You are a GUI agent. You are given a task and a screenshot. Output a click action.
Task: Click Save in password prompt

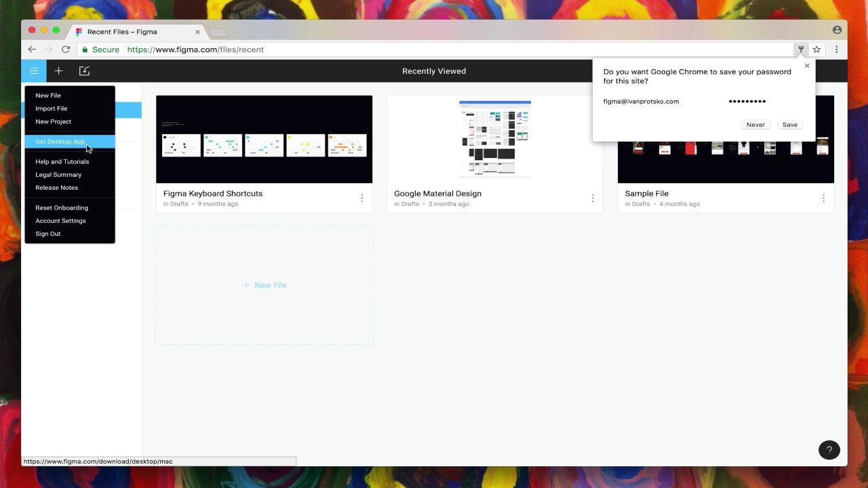pos(790,125)
